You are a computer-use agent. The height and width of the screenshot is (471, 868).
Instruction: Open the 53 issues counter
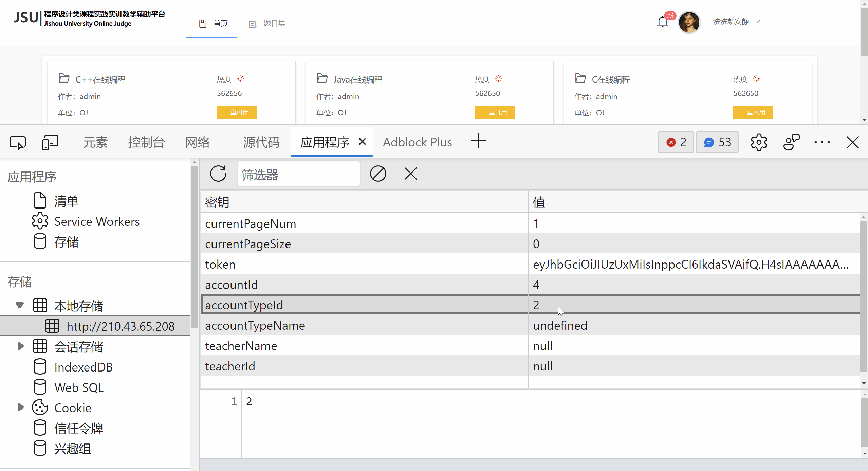[717, 142]
